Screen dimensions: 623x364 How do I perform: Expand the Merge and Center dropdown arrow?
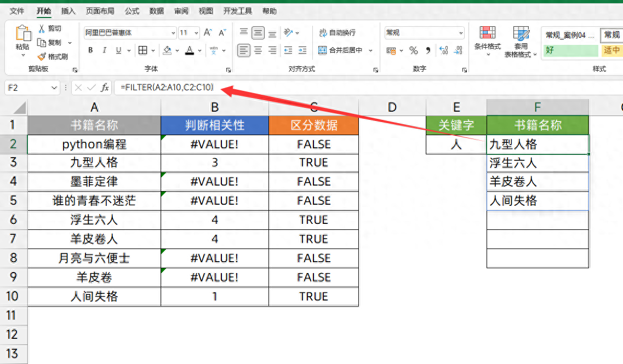(370, 50)
